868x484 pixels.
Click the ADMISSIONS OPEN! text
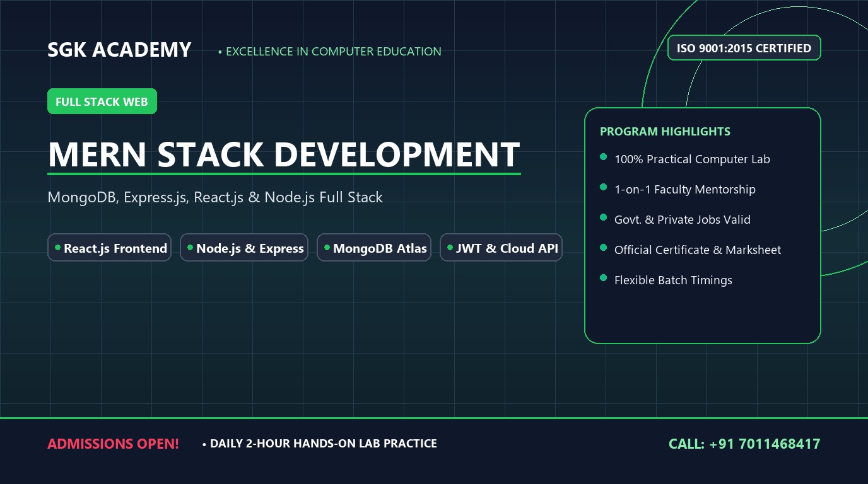coord(113,444)
